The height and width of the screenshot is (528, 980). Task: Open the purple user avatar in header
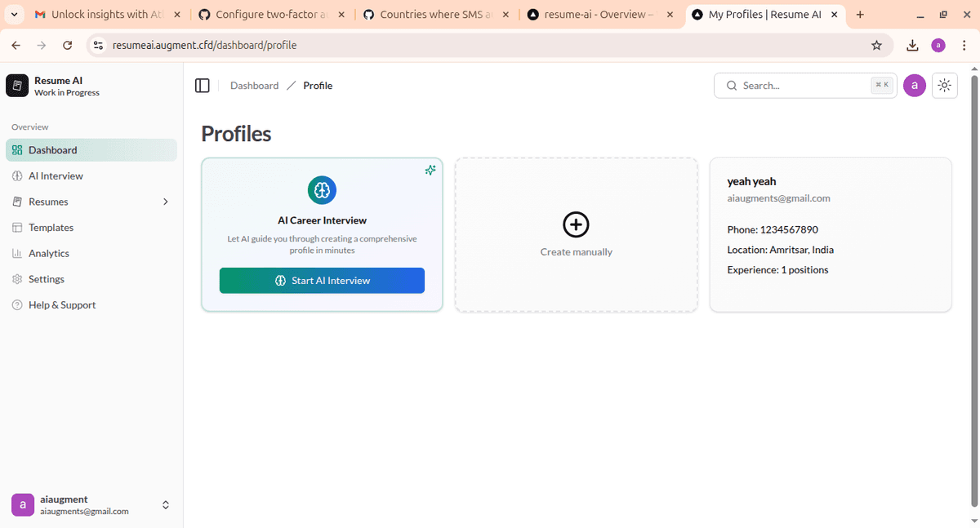(915, 86)
